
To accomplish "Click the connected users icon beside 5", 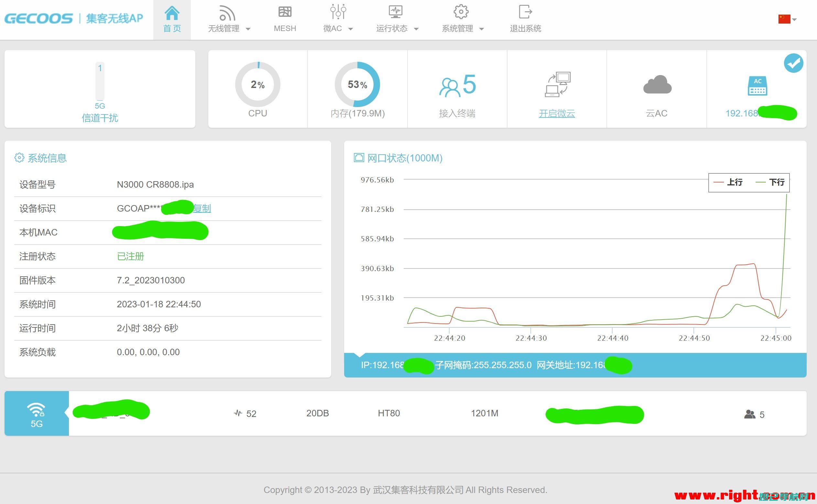I will (x=750, y=414).
